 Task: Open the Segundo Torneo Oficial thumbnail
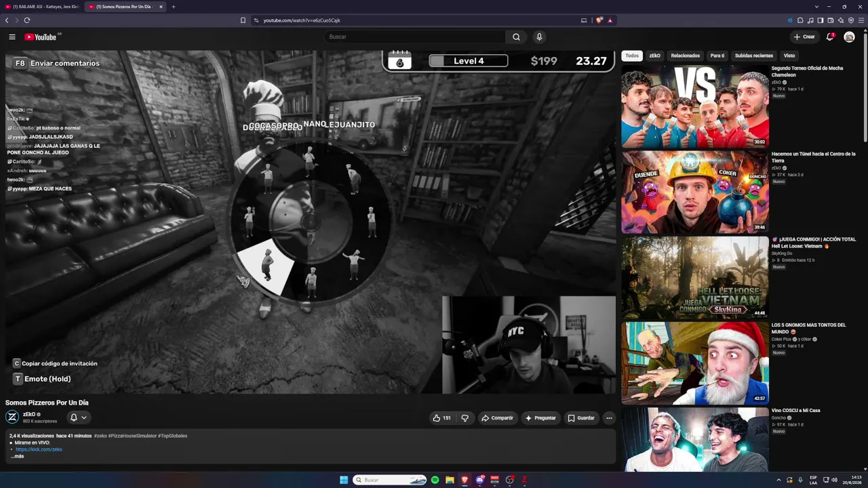pyautogui.click(x=695, y=106)
